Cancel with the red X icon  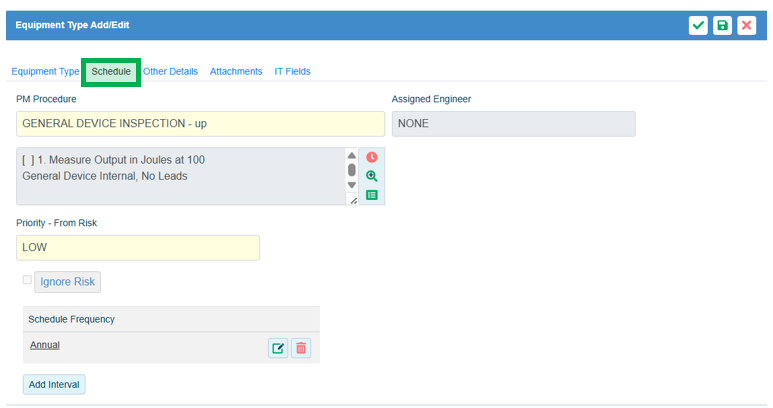click(x=746, y=25)
